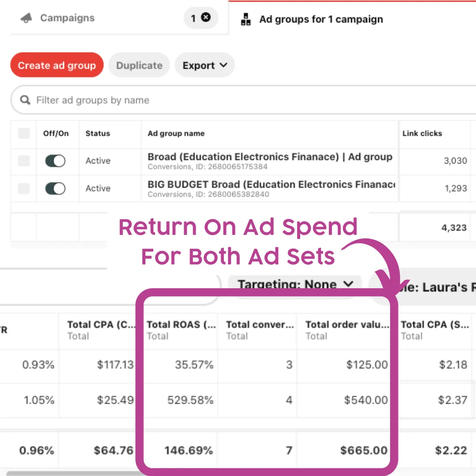
Task: Open the Targeting: None dropdown
Action: point(295,284)
